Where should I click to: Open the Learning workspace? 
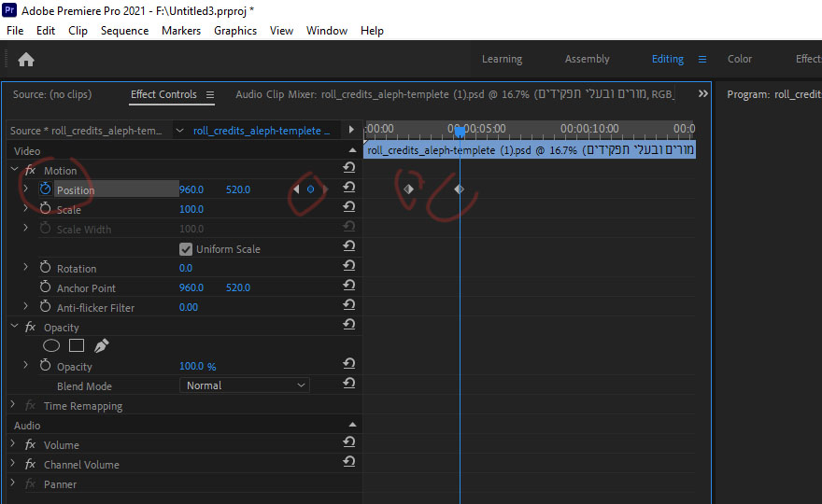pos(502,60)
